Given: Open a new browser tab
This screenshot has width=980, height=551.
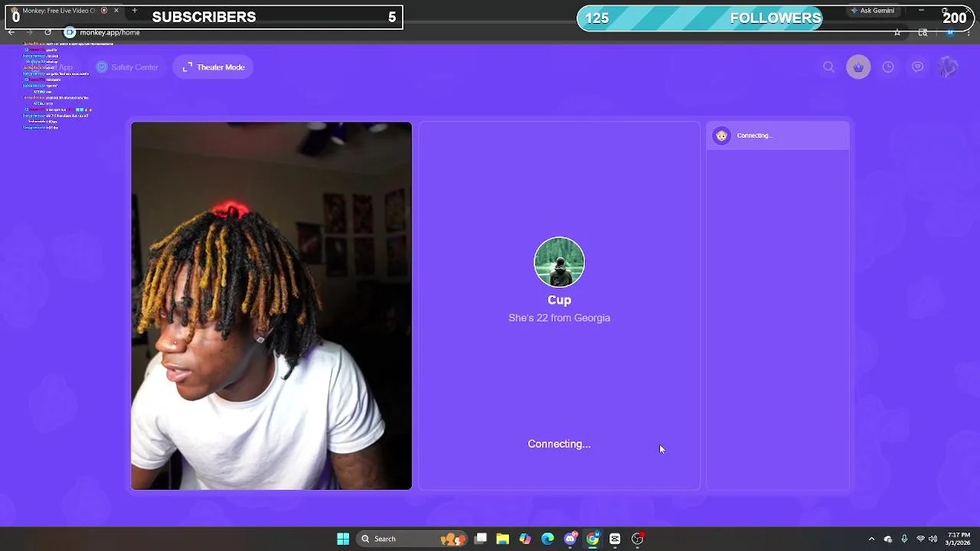Looking at the screenshot, I should (135, 11).
